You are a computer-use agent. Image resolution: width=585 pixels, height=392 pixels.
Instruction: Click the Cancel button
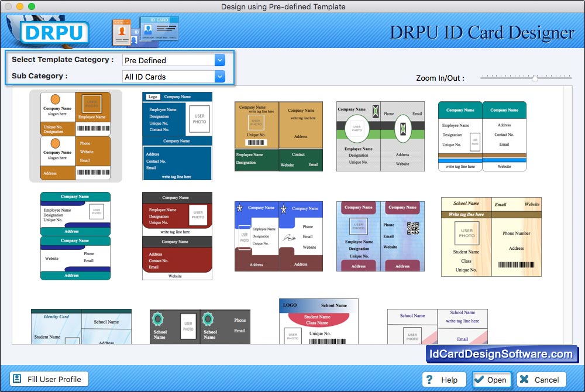(x=541, y=380)
